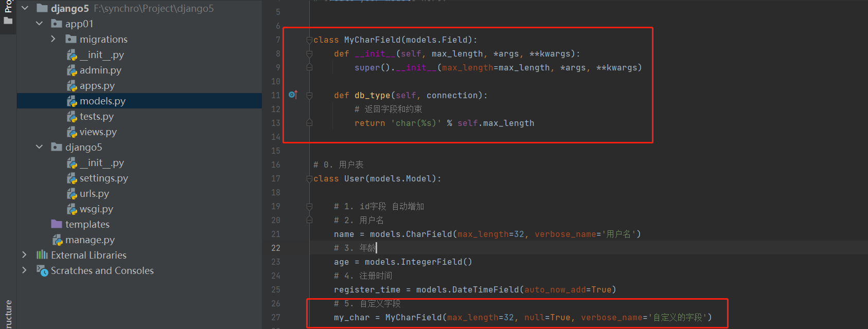Expand the migrations folder arrow
The image size is (868, 329).
point(53,39)
